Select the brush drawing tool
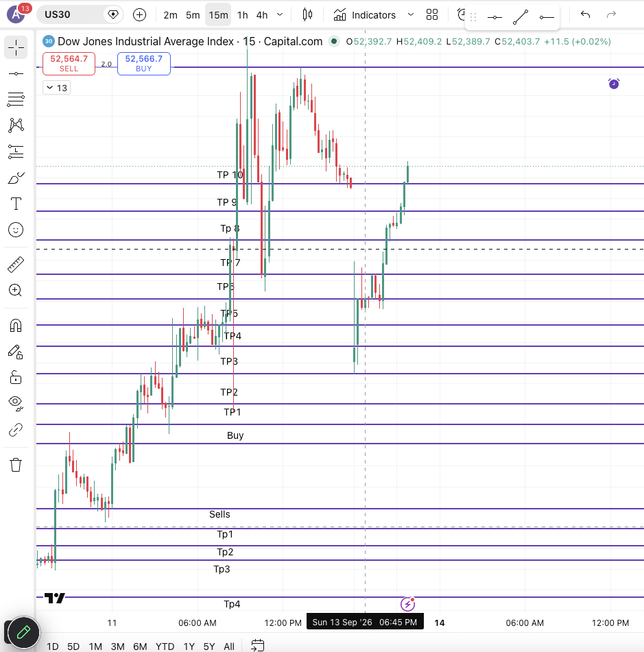This screenshot has height=652, width=644. tap(16, 178)
